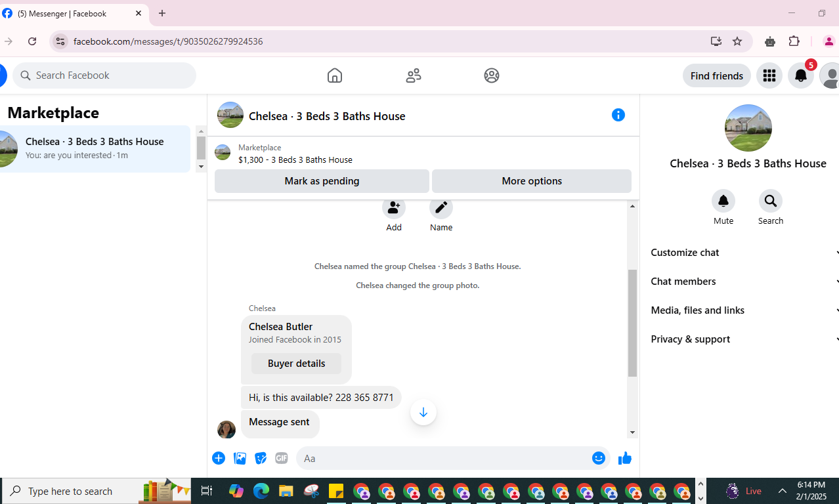This screenshot has width=839, height=504.
Task: Click the Find friends button
Action: (x=717, y=75)
